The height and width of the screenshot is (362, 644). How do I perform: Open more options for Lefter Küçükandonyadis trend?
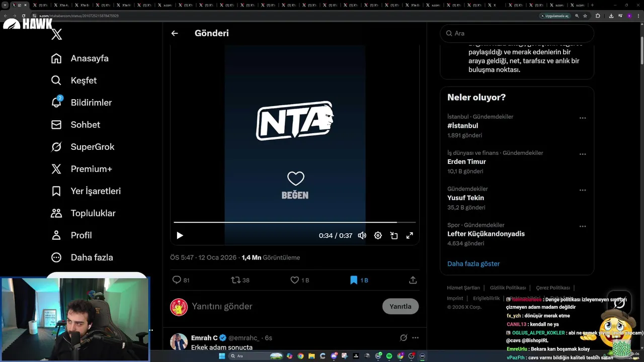click(x=583, y=227)
